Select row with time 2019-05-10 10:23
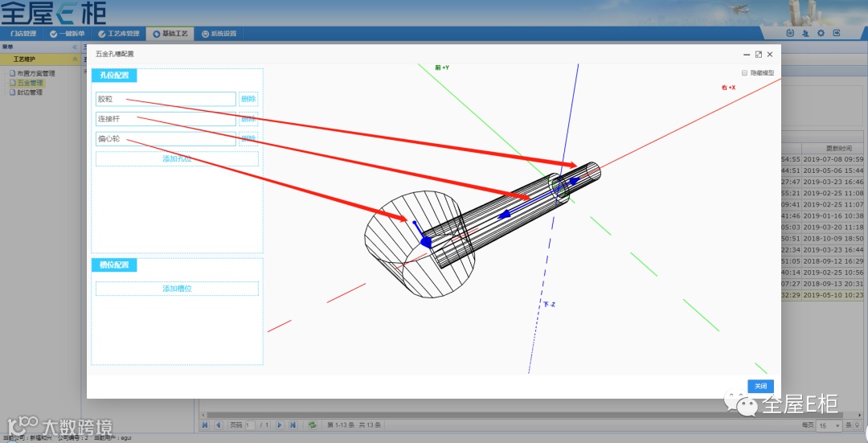This screenshot has height=443, width=868. click(x=822, y=295)
